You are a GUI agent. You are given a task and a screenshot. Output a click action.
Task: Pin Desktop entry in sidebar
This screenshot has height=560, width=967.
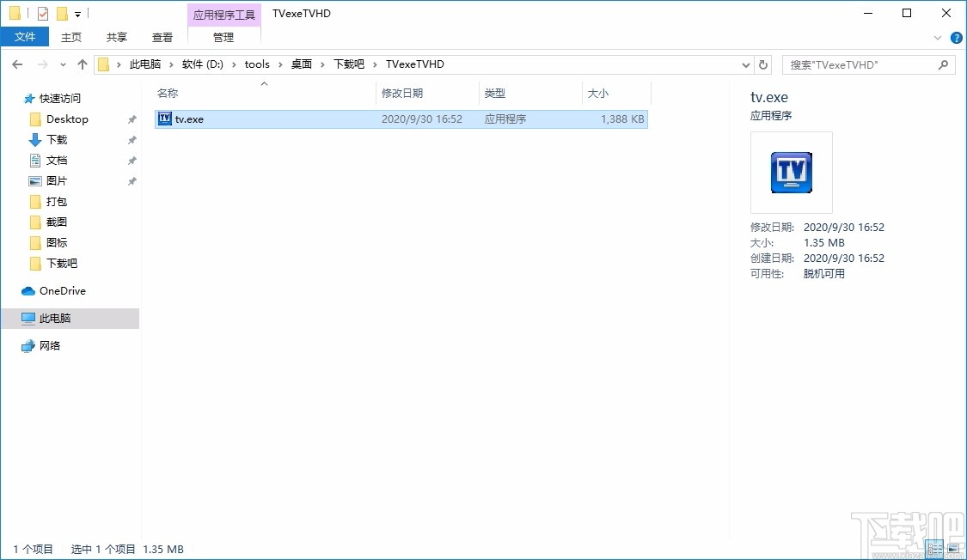[131, 119]
